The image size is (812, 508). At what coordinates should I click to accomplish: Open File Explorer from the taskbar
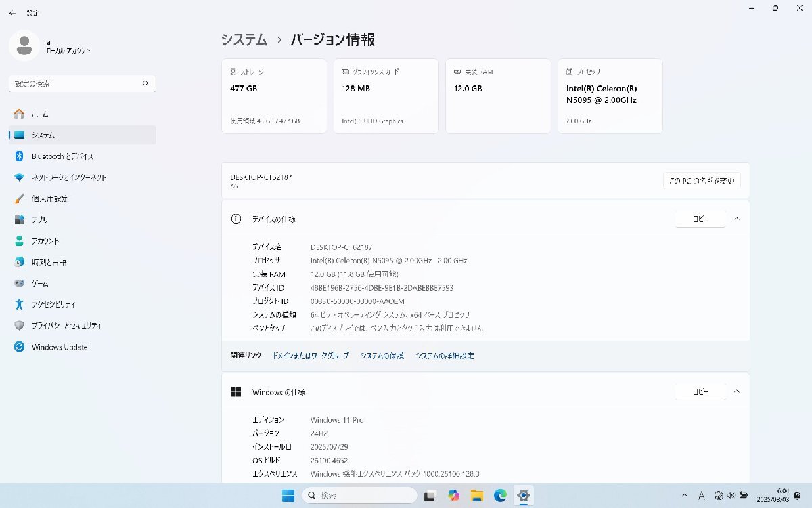[476, 495]
